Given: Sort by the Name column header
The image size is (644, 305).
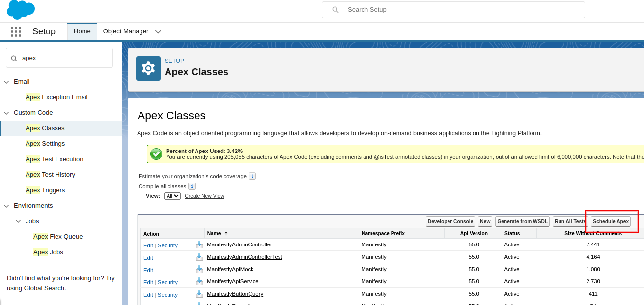Looking at the screenshot, I should (x=214, y=233).
